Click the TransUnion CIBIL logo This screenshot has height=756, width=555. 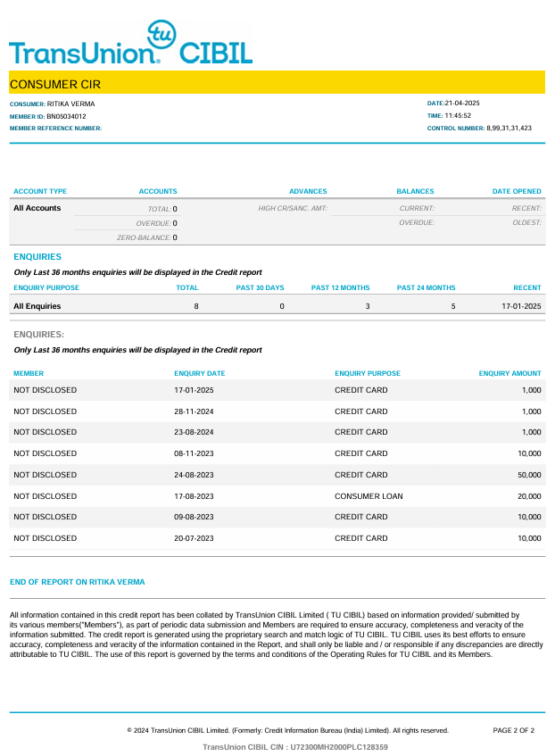(x=130, y=43)
